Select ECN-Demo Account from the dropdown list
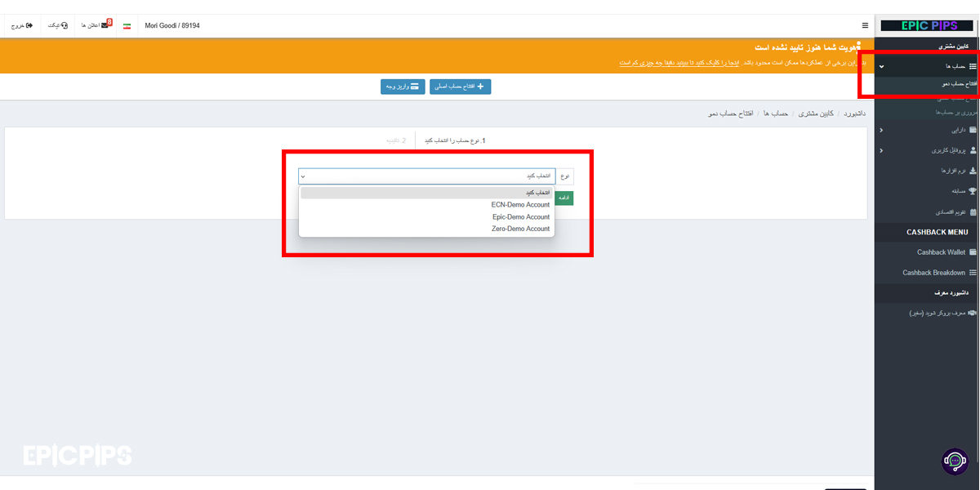The height and width of the screenshot is (490, 980). click(520, 205)
